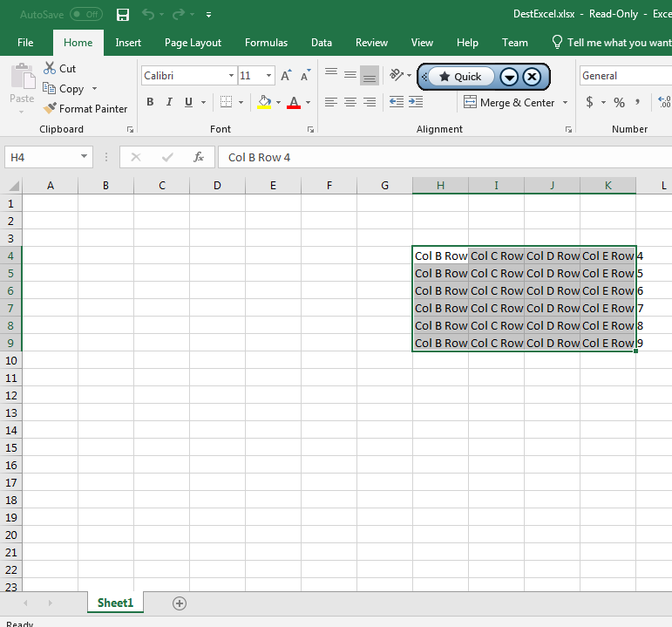Click the Cut scissors icon
Screen dimensions: 672x627
[50, 69]
